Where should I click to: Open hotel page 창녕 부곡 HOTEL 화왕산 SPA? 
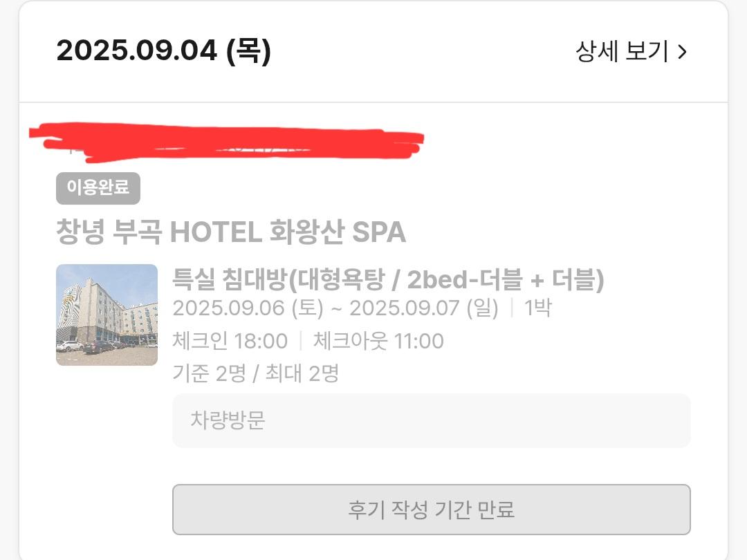click(232, 233)
